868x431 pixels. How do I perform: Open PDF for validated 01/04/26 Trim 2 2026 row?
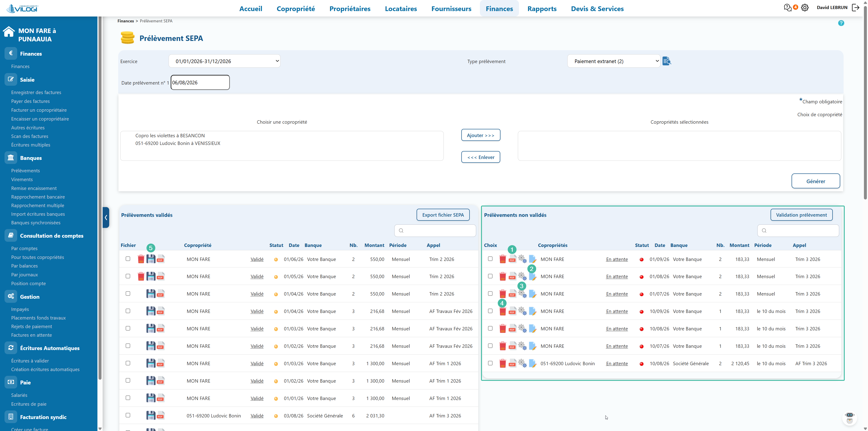click(160, 294)
